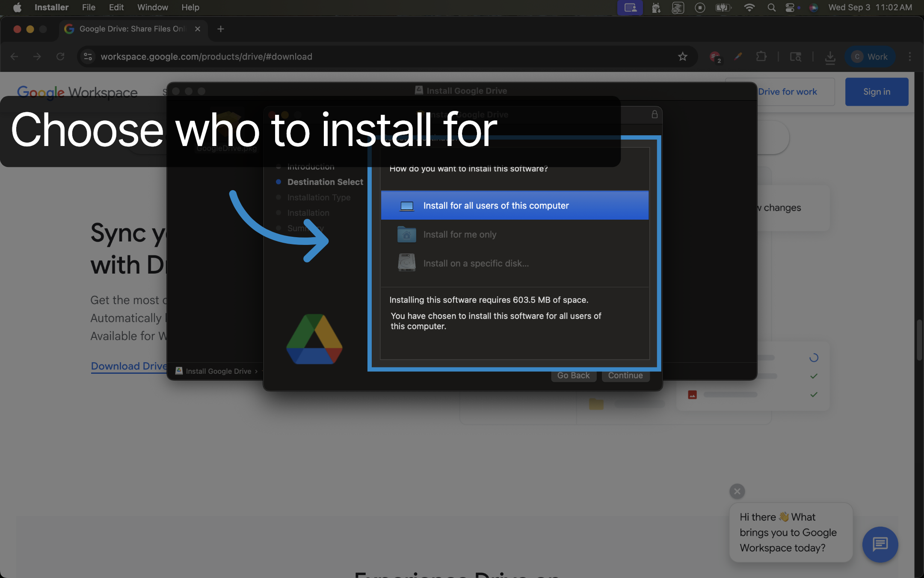924x578 pixels.
Task: Select Install for all users of this computer
Action: 515,206
